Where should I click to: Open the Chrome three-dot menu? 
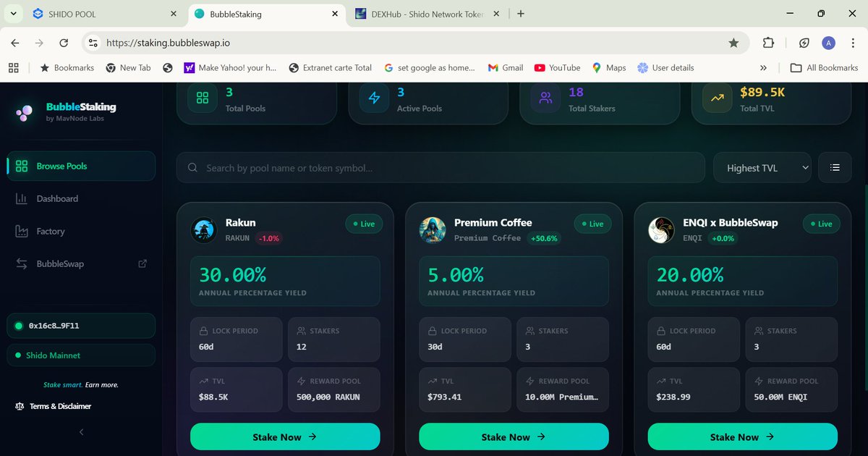854,43
